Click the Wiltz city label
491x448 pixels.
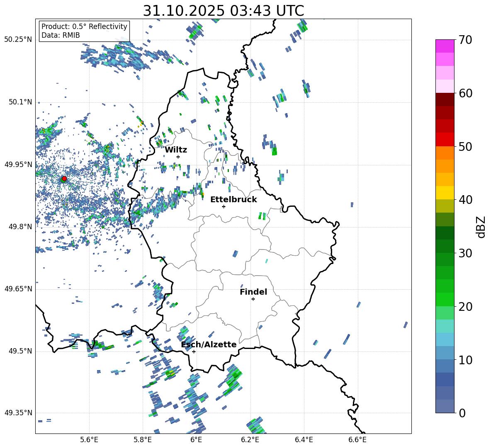click(176, 150)
